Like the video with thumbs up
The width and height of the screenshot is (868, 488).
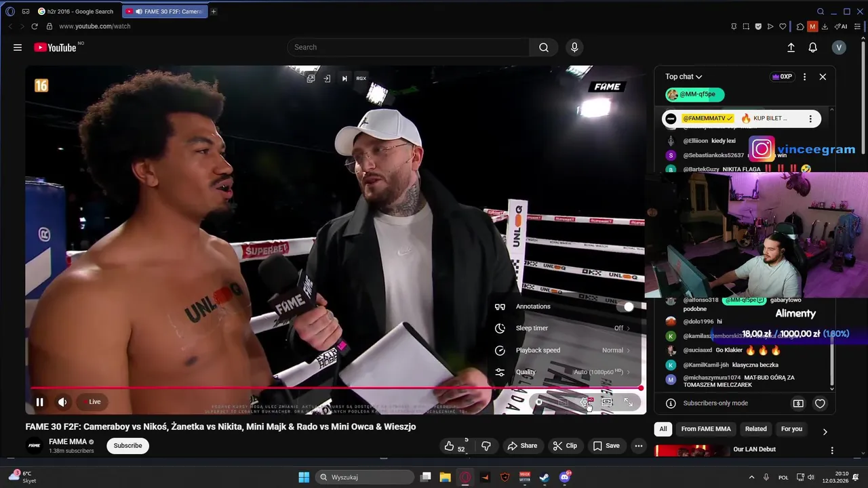click(454, 446)
